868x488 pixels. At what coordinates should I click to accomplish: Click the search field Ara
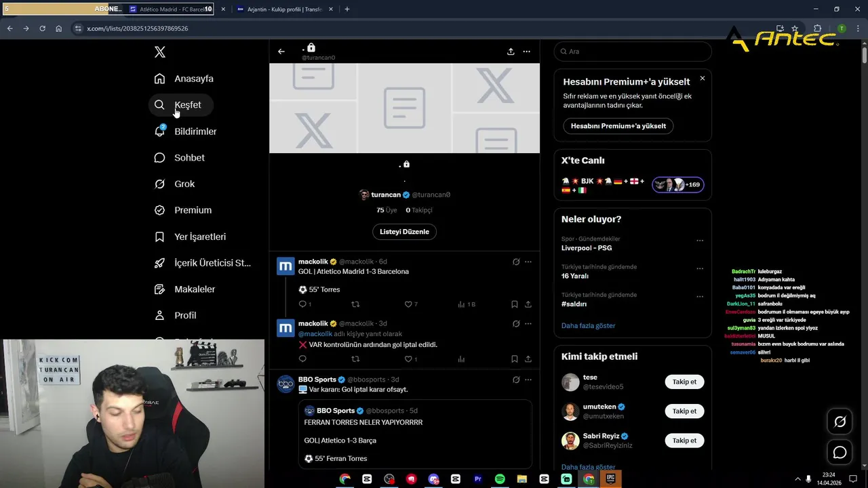633,52
